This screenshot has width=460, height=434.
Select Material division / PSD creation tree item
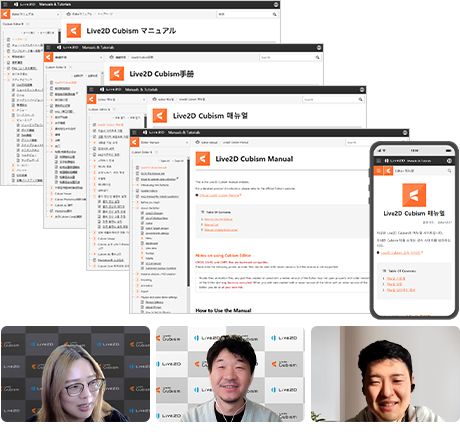(x=158, y=274)
